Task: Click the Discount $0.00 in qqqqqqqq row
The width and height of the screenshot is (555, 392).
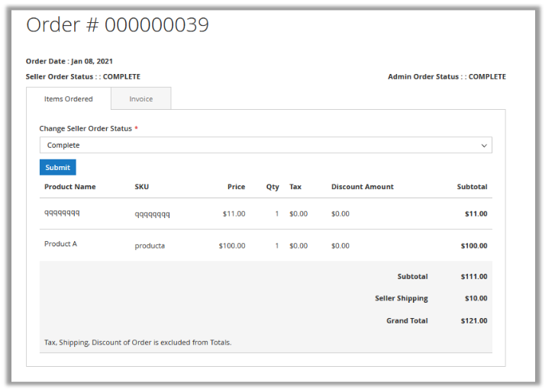Action: [340, 214]
